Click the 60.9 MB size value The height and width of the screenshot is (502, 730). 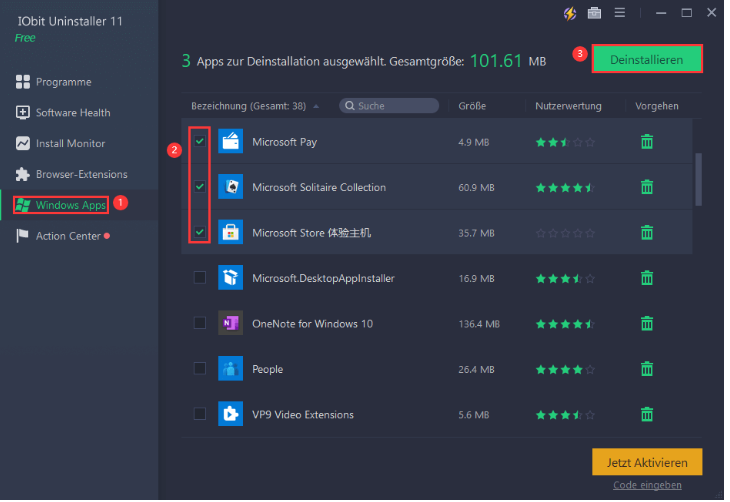tap(476, 188)
